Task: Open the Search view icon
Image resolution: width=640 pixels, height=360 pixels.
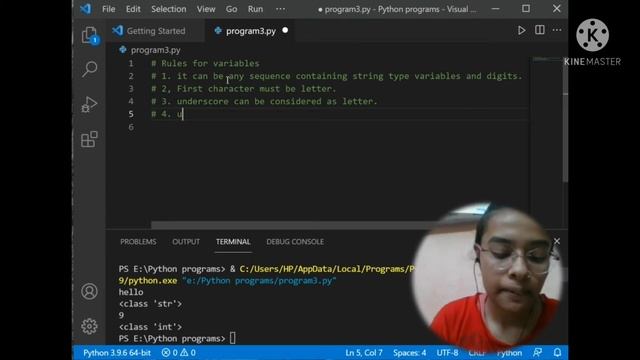Action: [89, 69]
